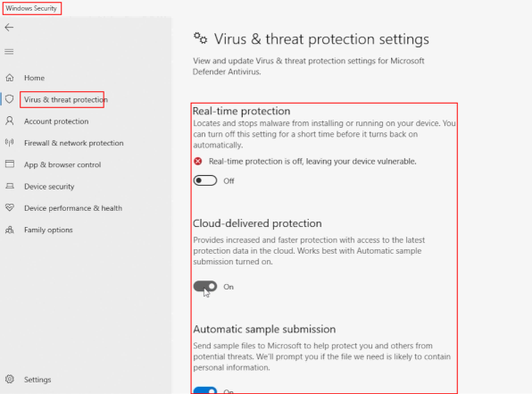Toggle Automatic sample submission switch
Viewport: 532px width, 394px height.
(205, 390)
